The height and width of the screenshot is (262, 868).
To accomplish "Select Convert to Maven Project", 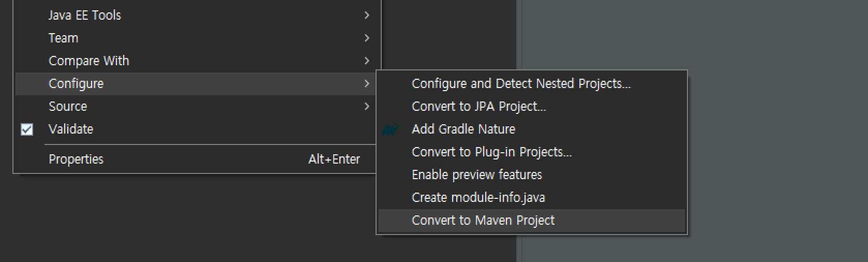I will [x=532, y=221].
